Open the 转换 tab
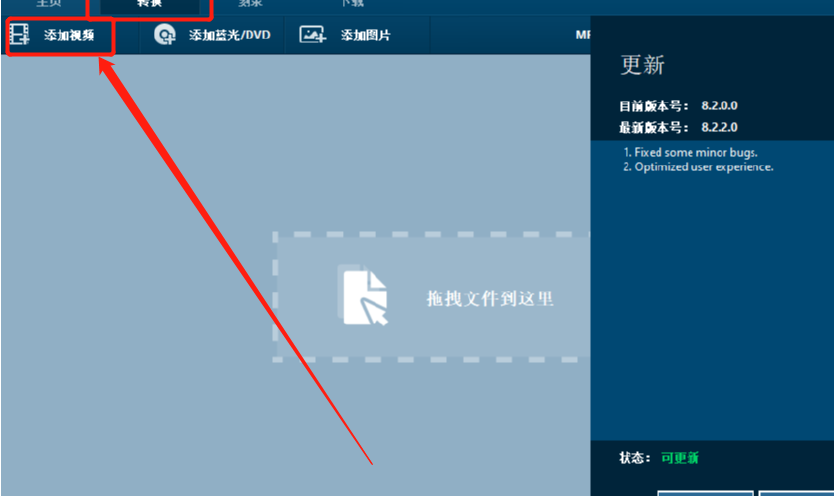Image resolution: width=836 pixels, height=496 pixels. pyautogui.click(x=149, y=3)
